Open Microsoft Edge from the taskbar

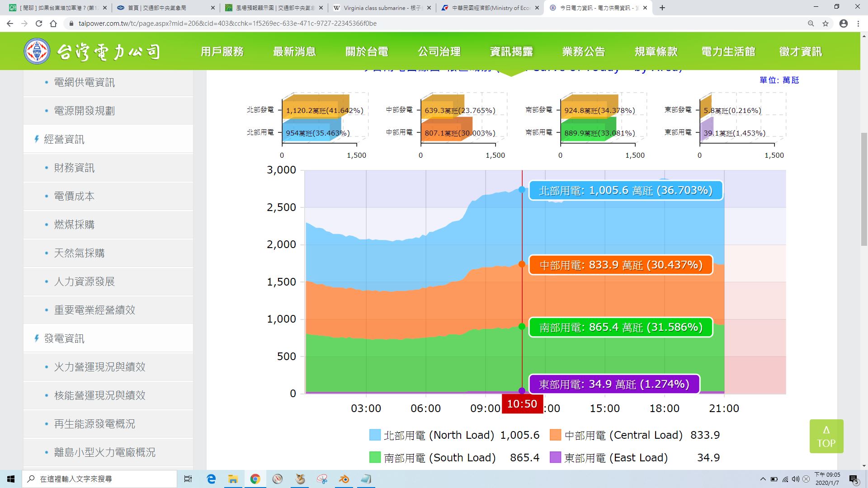pyautogui.click(x=211, y=479)
